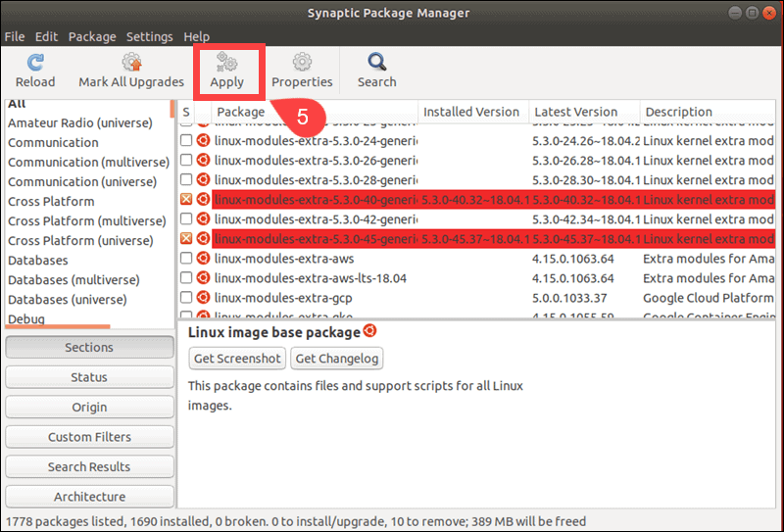Viewport: 784px width, 532px height.
Task: Switch to the Status filter
Action: click(x=89, y=377)
